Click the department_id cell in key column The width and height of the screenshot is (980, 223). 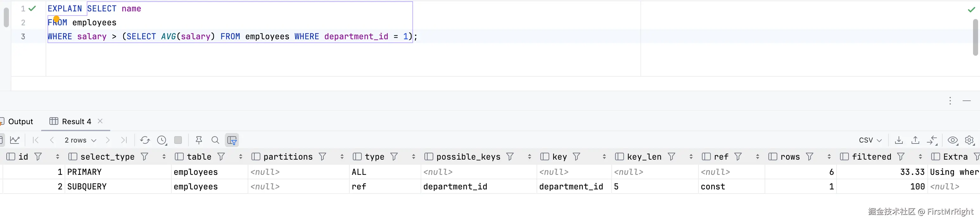[x=571, y=187]
